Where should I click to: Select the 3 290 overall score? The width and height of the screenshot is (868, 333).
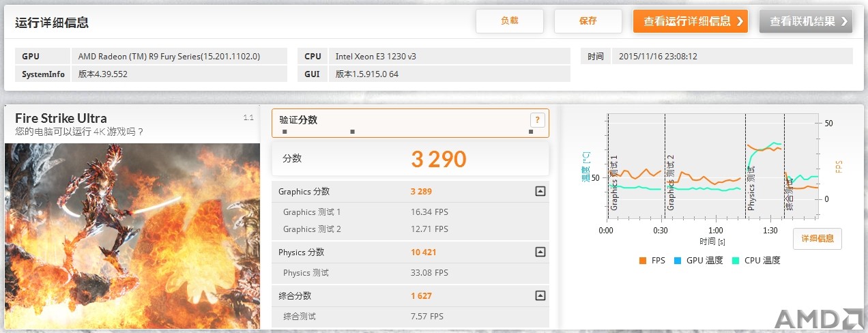[x=438, y=159]
